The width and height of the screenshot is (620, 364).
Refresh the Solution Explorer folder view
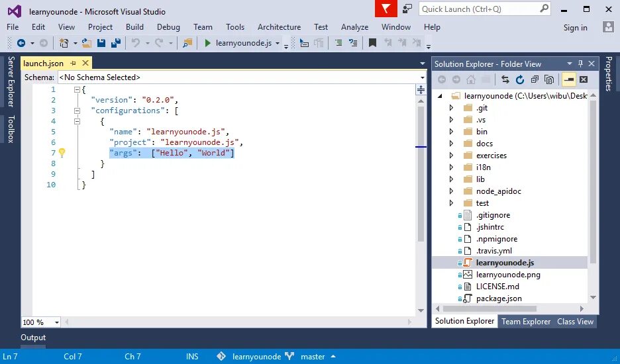[519, 79]
